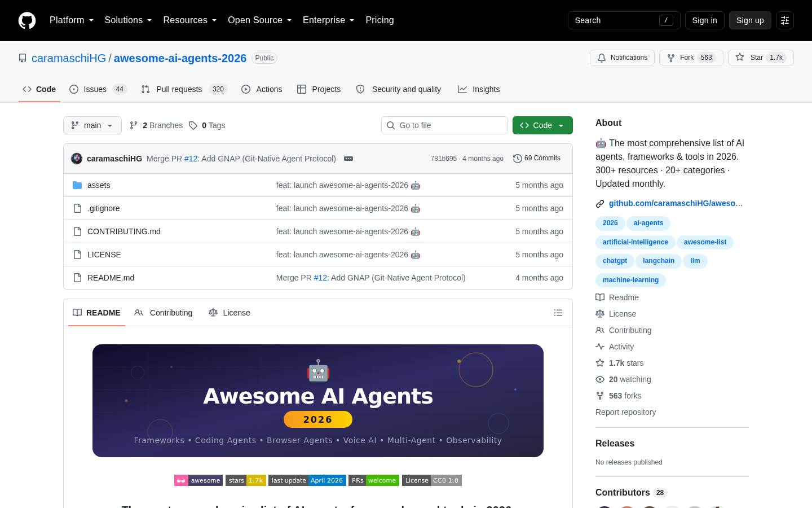The height and width of the screenshot is (508, 812).
Task: Click the last update April 2026 badge
Action: click(307, 480)
